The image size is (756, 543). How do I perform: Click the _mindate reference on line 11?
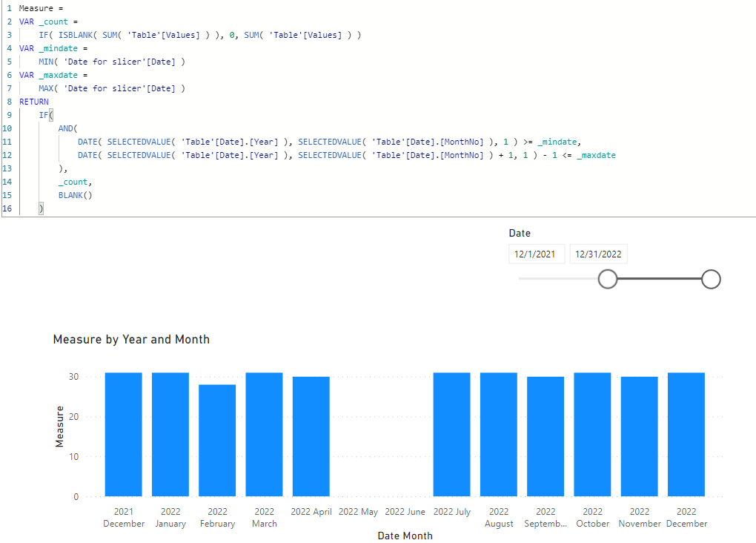[557, 142]
